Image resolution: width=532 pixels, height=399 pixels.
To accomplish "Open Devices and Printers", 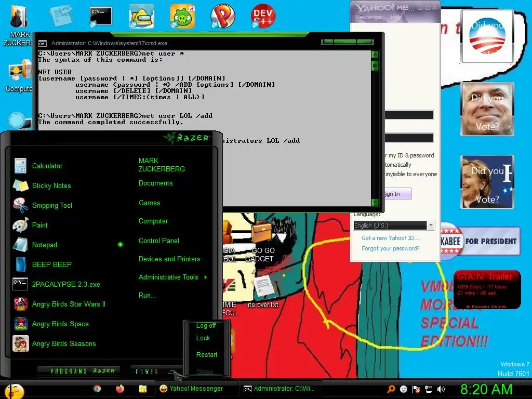I will (x=169, y=259).
